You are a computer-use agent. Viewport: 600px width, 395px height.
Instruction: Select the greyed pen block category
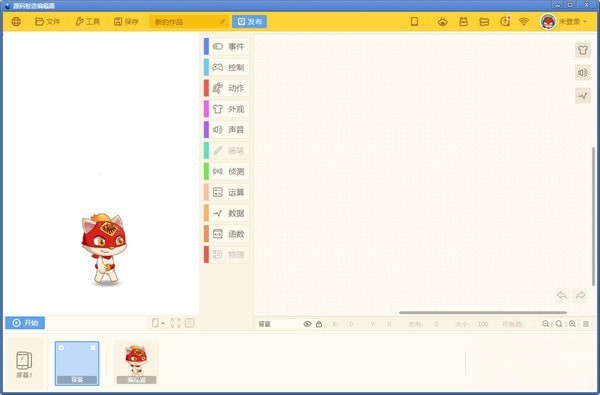pyautogui.click(x=227, y=151)
